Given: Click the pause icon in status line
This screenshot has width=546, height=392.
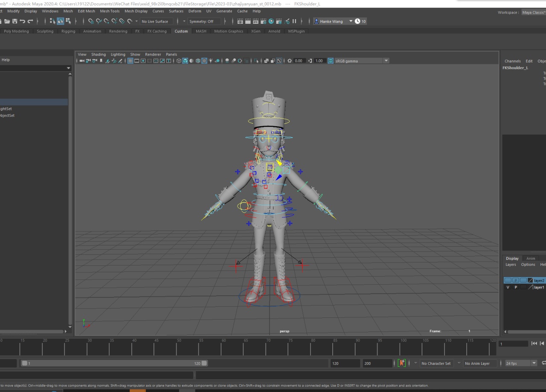Looking at the screenshot, I should pos(294,21).
